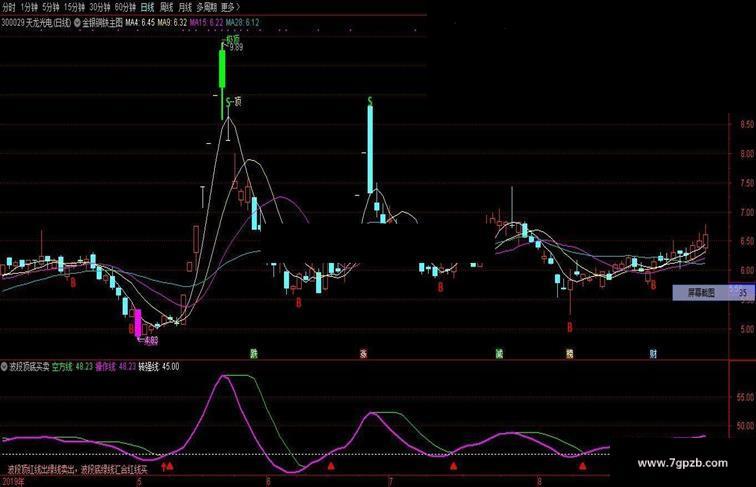Click the 55.00 indicator axis label
Image resolution: width=756 pixels, height=487 pixels.
745,397
